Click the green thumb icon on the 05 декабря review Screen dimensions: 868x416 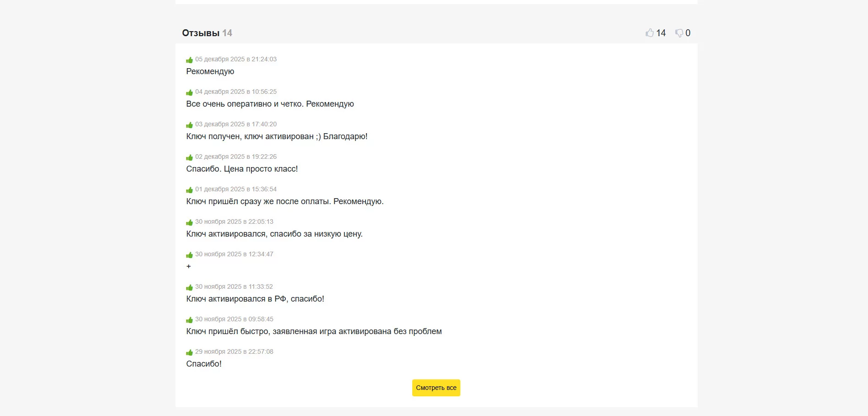pyautogui.click(x=189, y=60)
